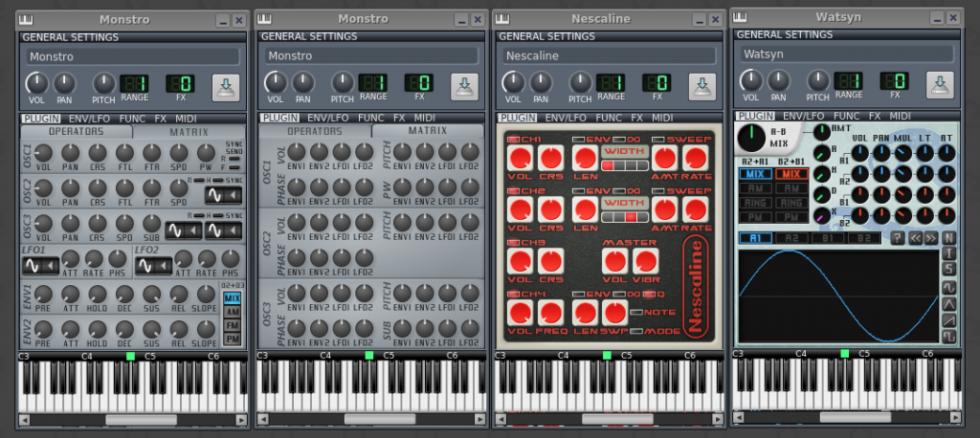This screenshot has width=980, height=438.
Task: Click Nescaline CH2 WIDTH duty selector
Action: 625,217
